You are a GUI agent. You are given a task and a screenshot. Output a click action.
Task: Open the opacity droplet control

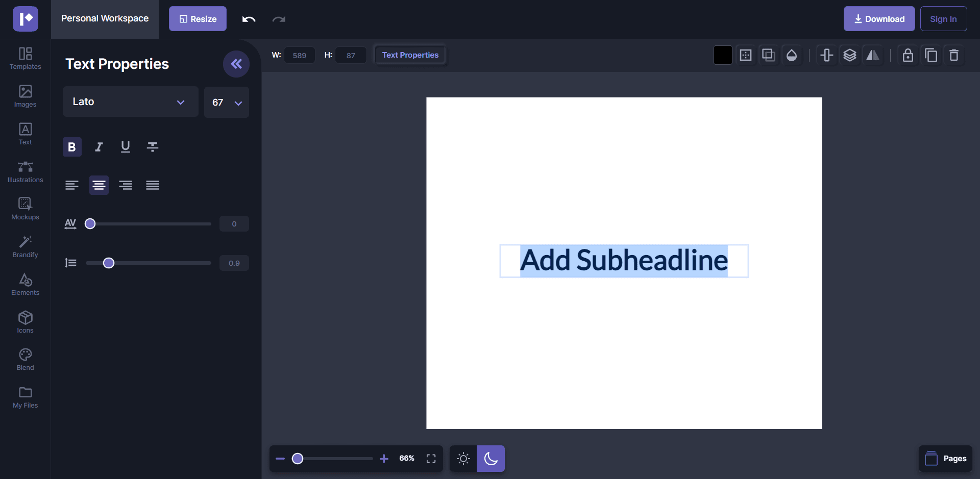(792, 55)
